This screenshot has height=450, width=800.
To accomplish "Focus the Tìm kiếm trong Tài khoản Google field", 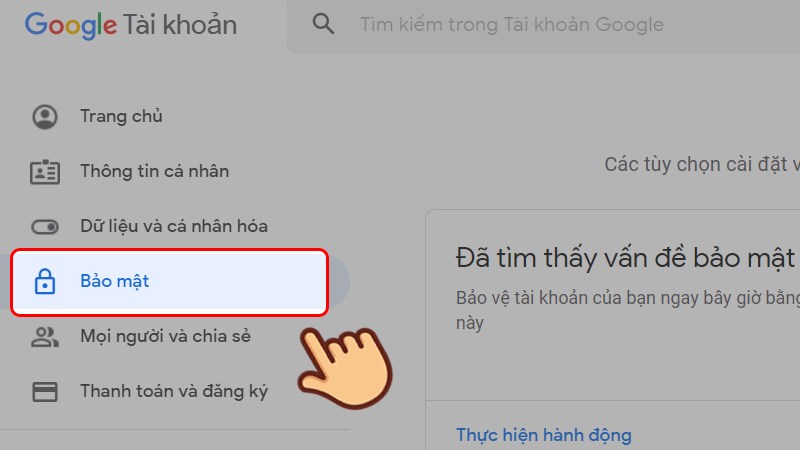I will pos(543,26).
